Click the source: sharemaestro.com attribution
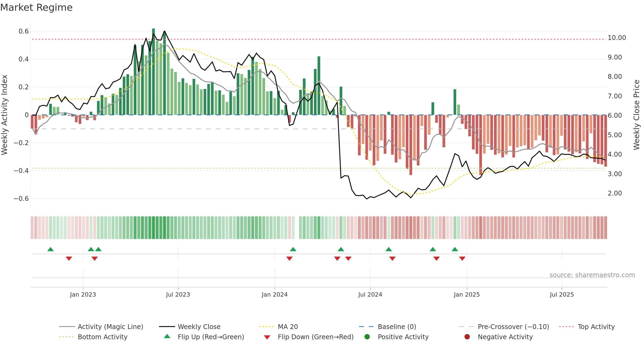The height and width of the screenshot is (362, 644). (x=592, y=275)
